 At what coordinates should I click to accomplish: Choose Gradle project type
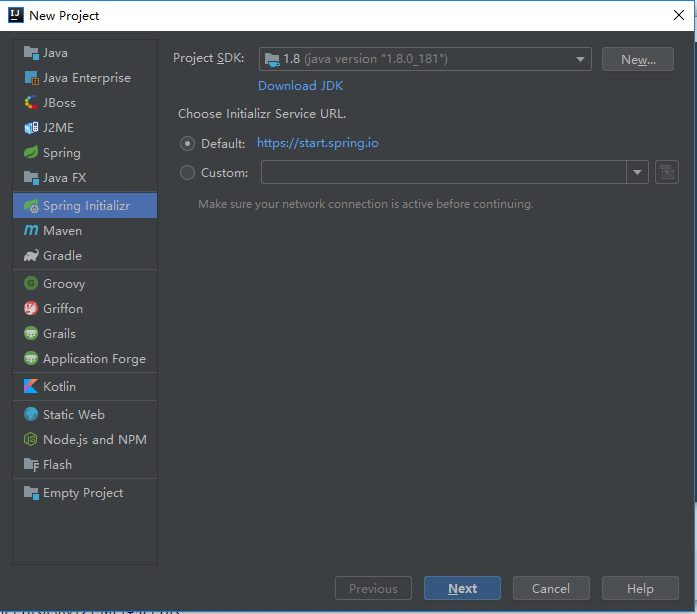pos(85,255)
